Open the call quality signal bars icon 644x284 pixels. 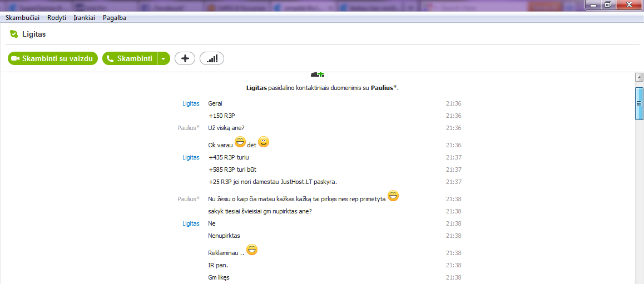point(212,59)
